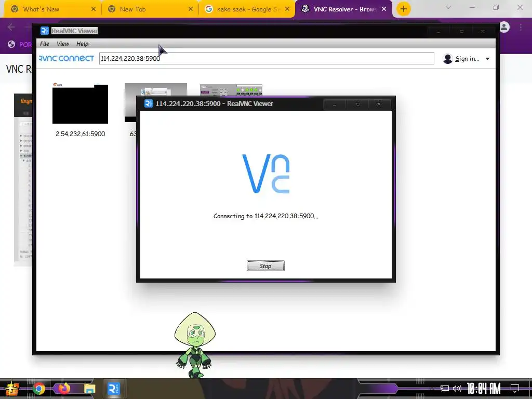
Task: Open Chrome from the taskbar
Action: [x=38, y=389]
